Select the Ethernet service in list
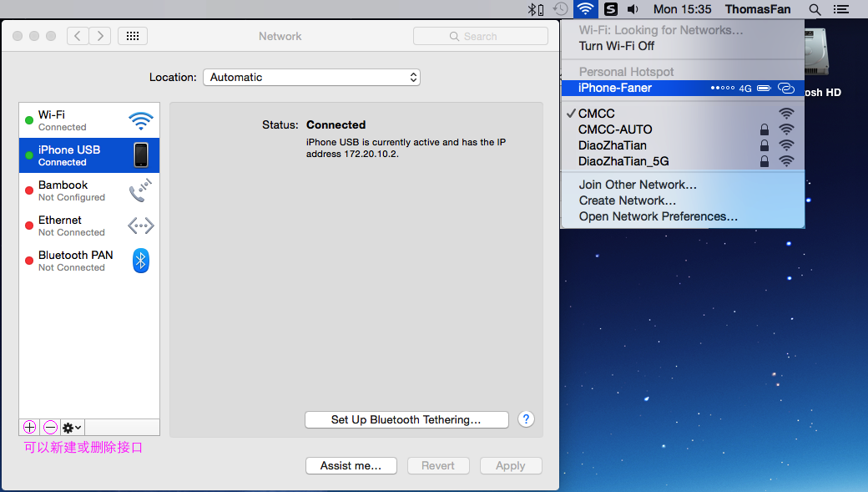The height and width of the screenshot is (492, 868). click(89, 226)
